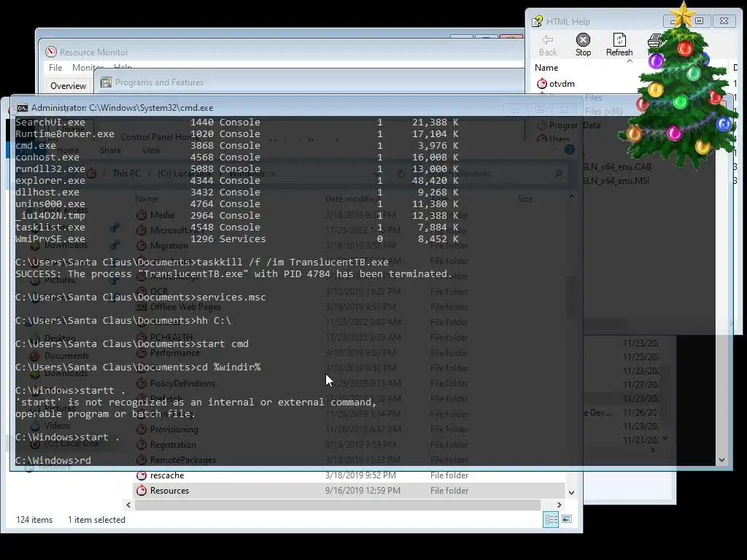Click the start cmd command line

click(x=132, y=344)
